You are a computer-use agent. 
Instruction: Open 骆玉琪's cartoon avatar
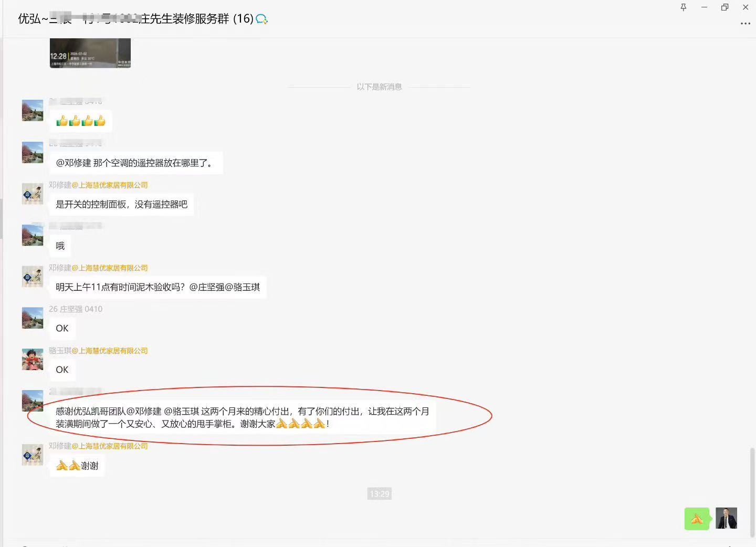point(33,360)
